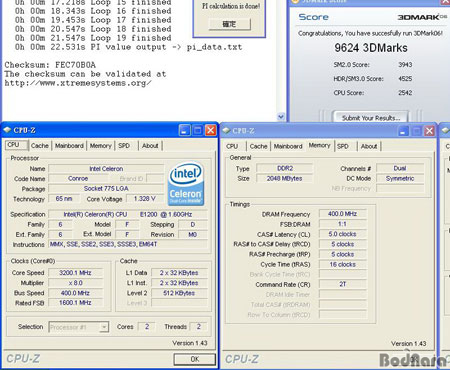Click the 3200.1 MHz core speed value
450x370 pixels.
pyautogui.click(x=75, y=273)
